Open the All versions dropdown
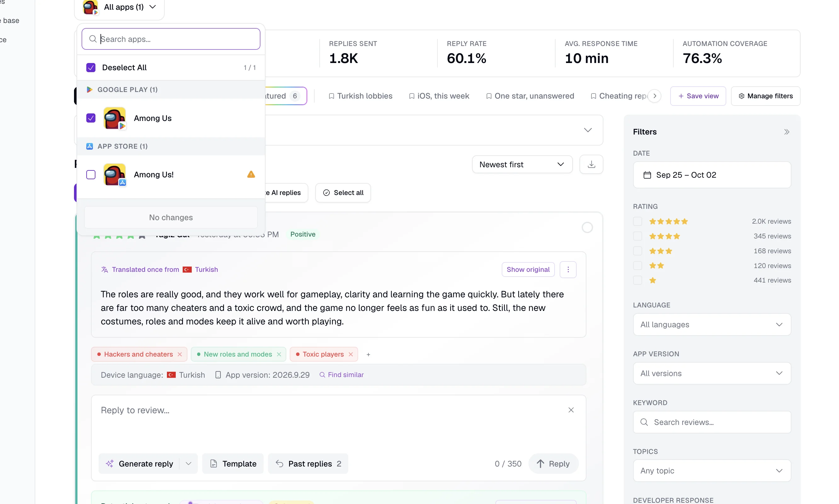The width and height of the screenshot is (839, 504). click(712, 374)
